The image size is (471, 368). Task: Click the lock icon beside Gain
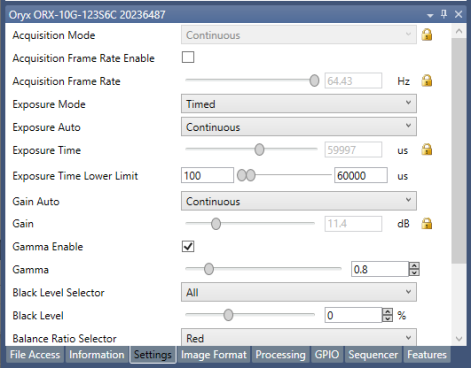pos(427,223)
